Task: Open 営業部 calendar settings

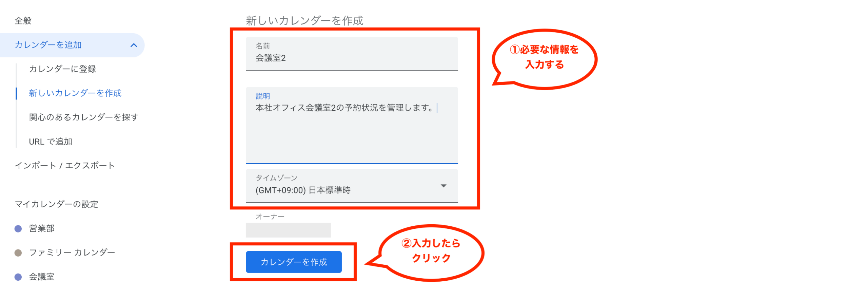Action: pyautogui.click(x=42, y=228)
